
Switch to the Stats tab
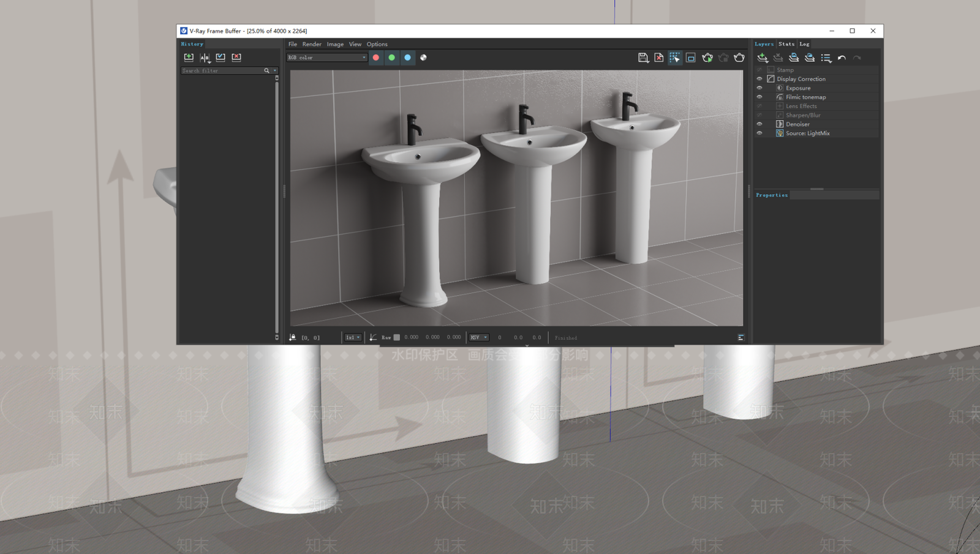point(786,44)
